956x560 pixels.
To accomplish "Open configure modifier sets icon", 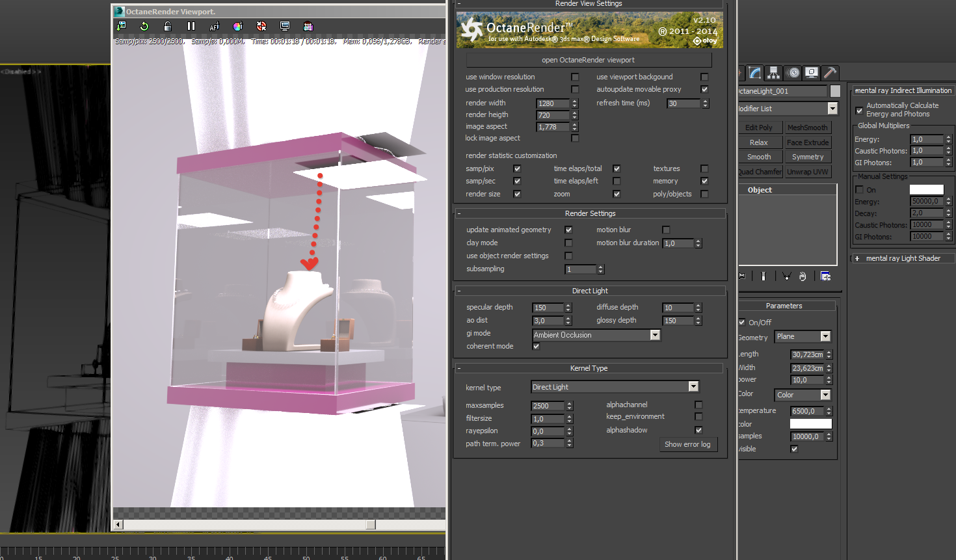I will click(825, 276).
